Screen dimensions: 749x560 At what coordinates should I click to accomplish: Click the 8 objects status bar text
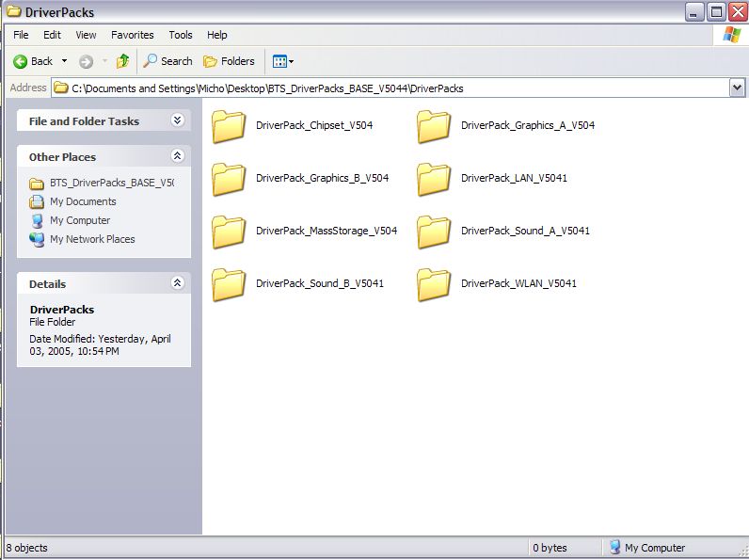pos(26,548)
